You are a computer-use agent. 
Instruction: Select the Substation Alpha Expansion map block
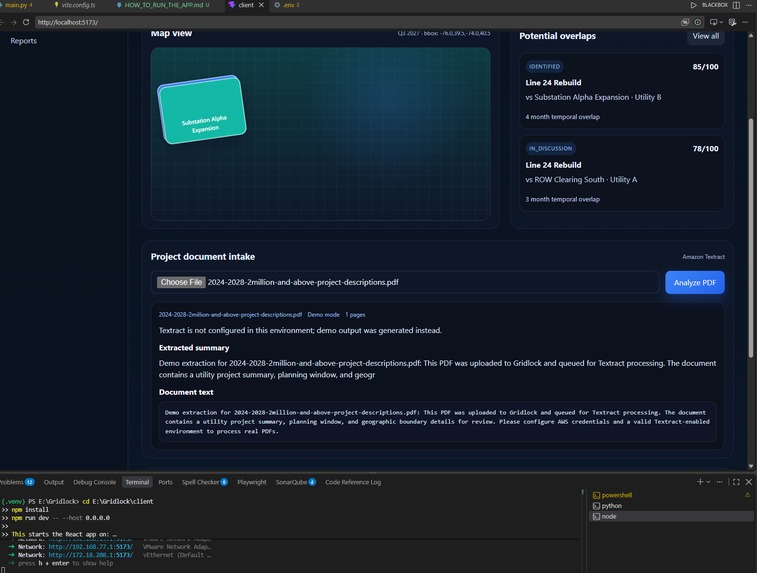[x=202, y=110]
